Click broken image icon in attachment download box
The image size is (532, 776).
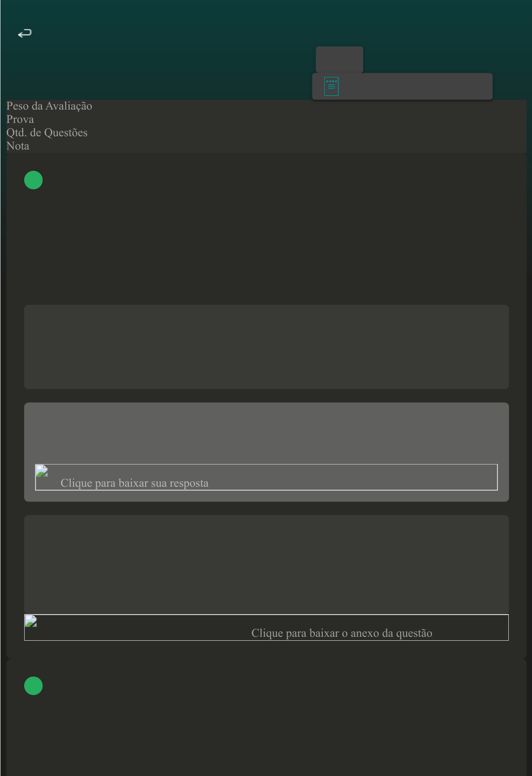[31, 621]
